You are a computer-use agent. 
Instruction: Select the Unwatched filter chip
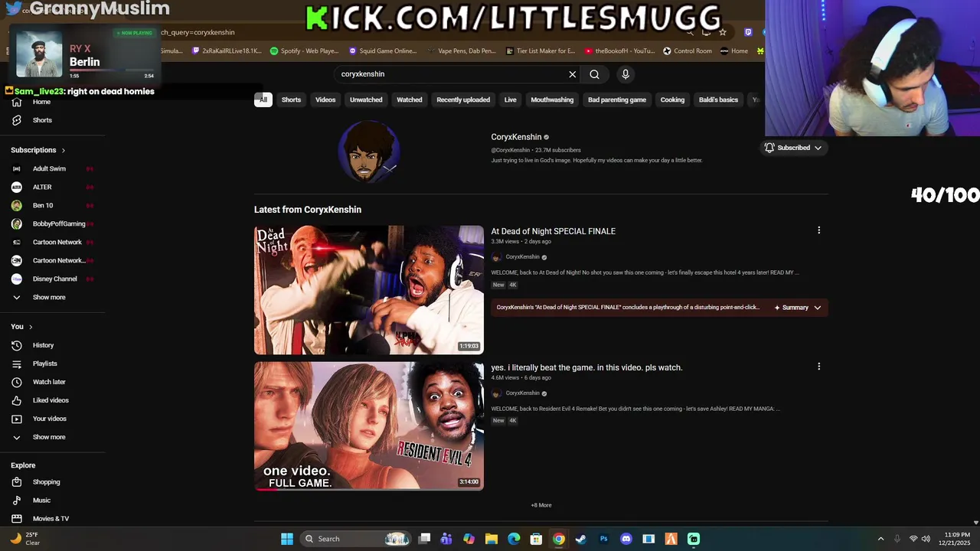[366, 99]
